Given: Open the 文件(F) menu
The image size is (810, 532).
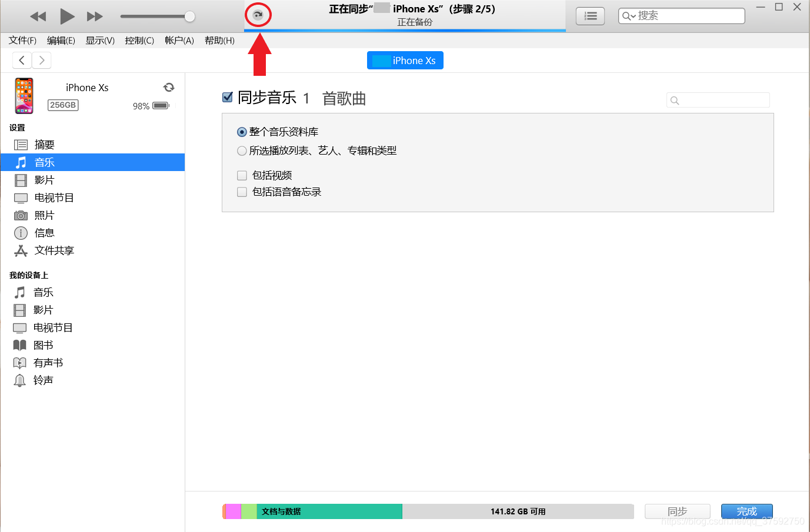Looking at the screenshot, I should click(x=22, y=41).
